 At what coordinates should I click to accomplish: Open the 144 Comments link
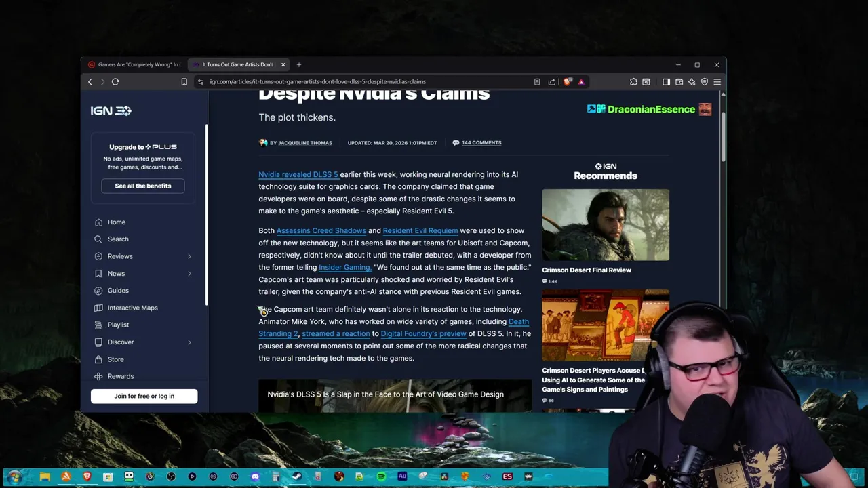point(481,143)
